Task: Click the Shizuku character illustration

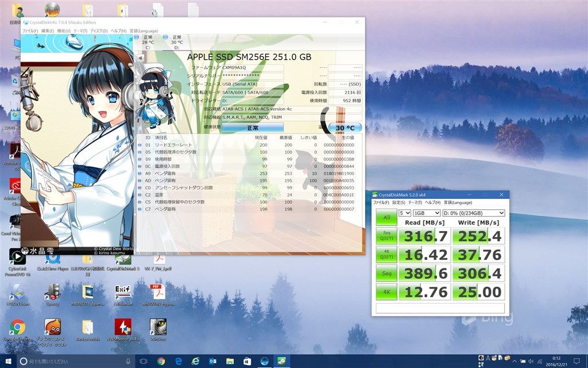Action: tap(77, 144)
